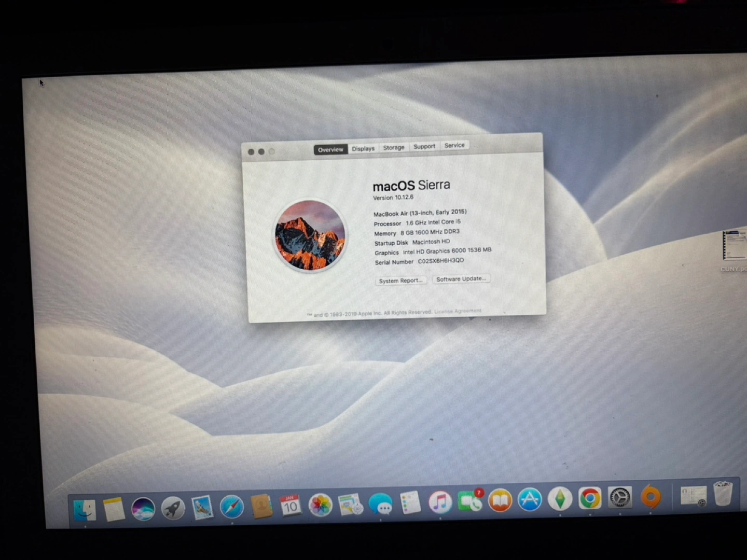This screenshot has height=560, width=747.
Task: Click the Software Update button
Action: pyautogui.click(x=461, y=279)
